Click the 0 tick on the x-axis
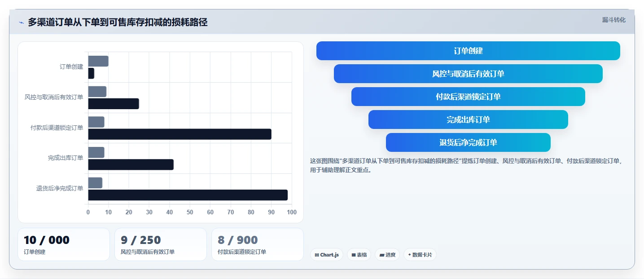Viewport: 644px width, 279px height. click(88, 213)
